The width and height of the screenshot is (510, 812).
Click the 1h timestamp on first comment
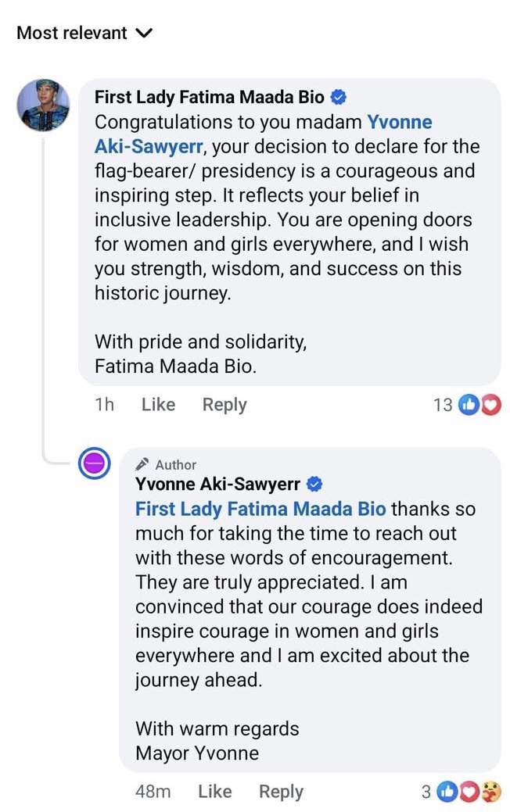click(104, 405)
